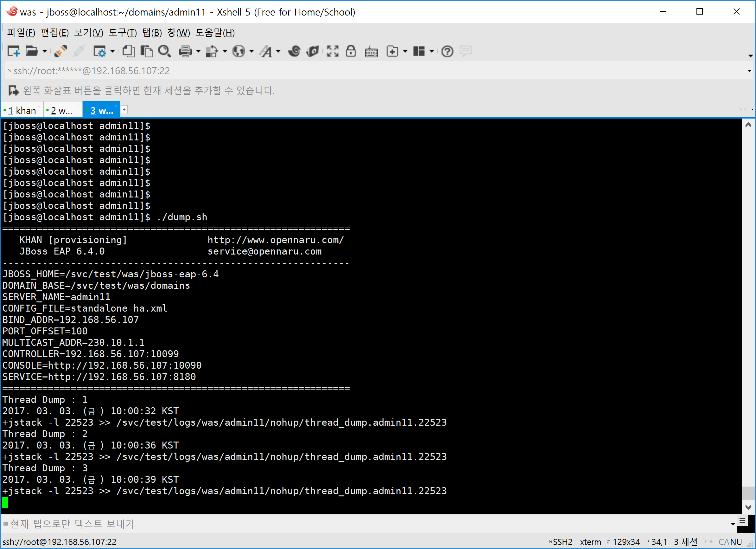756x549 pixels.
Task: Open the Help question mark icon
Action: coord(447,51)
